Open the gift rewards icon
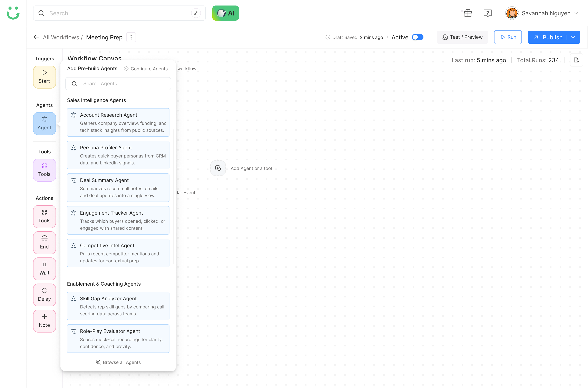Screen dimensions: 588x388 point(468,13)
